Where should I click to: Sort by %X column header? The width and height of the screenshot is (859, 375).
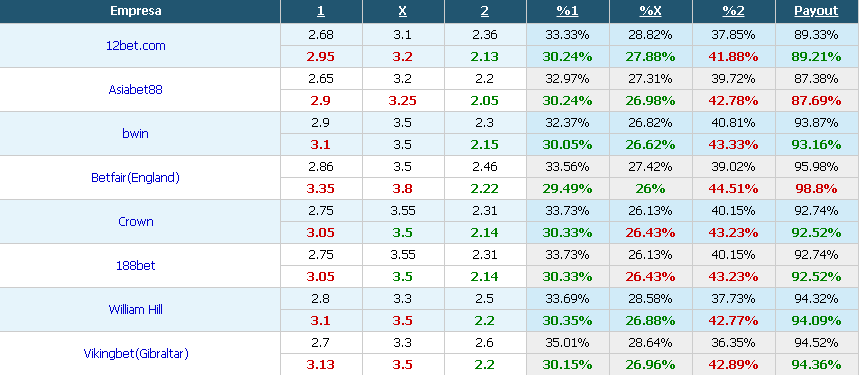click(650, 11)
